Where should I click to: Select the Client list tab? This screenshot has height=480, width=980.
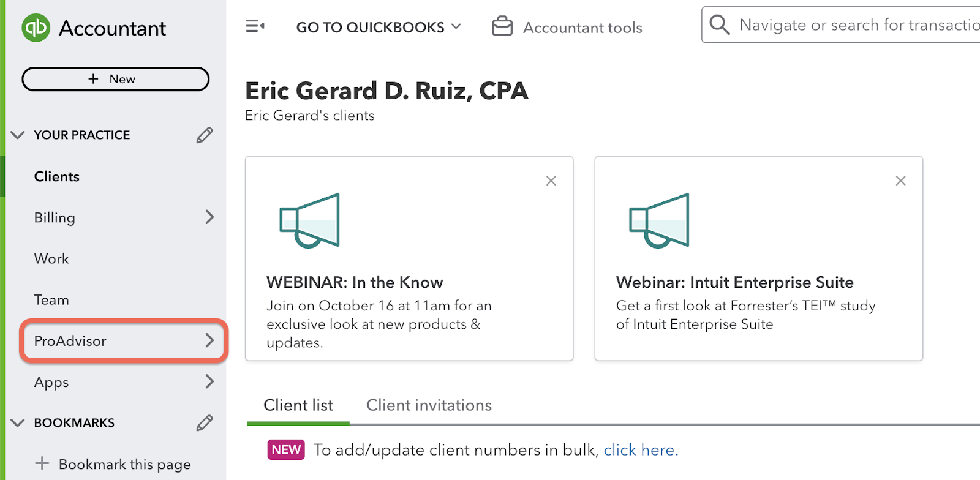[298, 405]
